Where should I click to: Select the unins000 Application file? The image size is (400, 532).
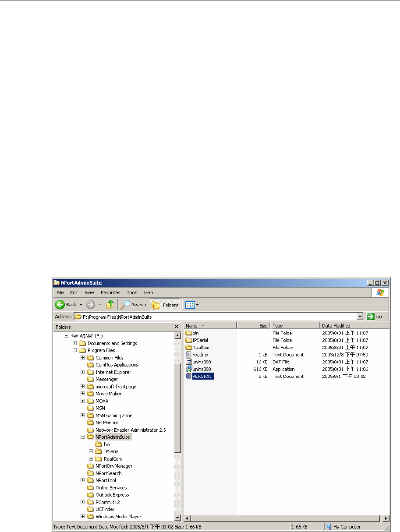coord(198,369)
